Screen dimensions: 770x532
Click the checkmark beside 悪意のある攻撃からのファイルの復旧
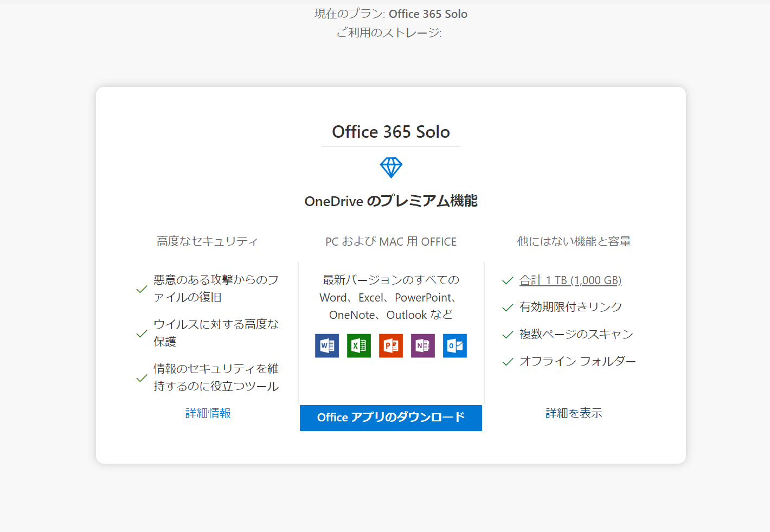[142, 289]
